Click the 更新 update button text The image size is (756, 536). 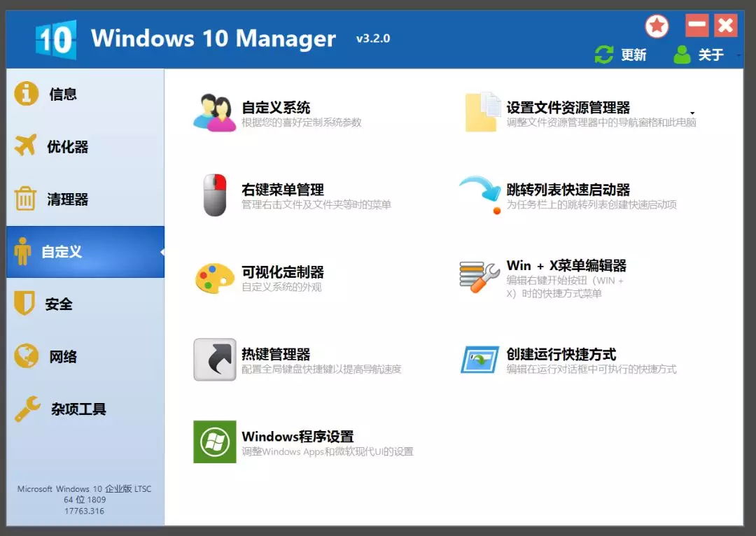coord(633,55)
